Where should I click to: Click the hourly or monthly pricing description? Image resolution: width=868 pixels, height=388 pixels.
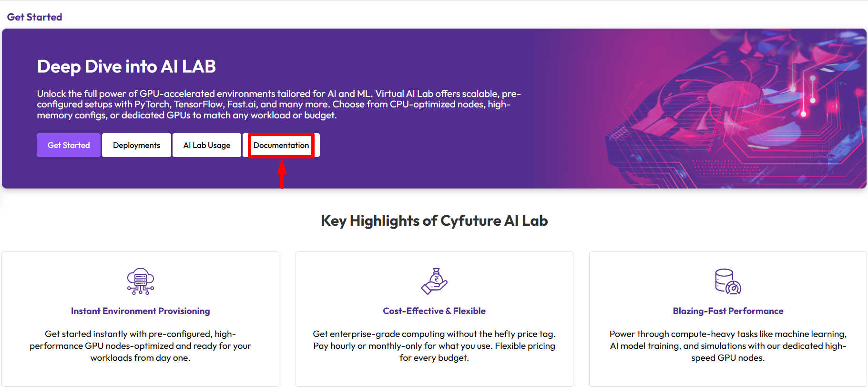coord(434,346)
